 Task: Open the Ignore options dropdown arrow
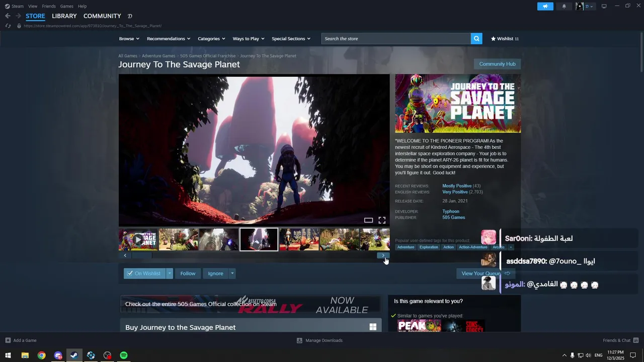tap(232, 274)
